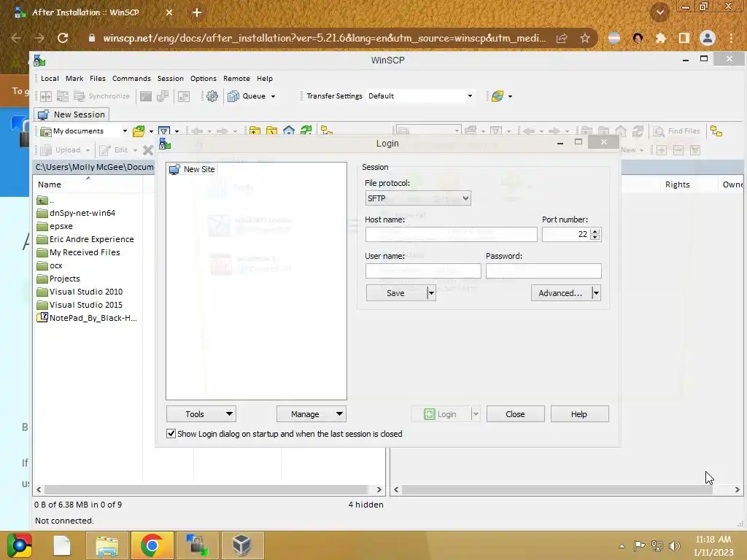The width and height of the screenshot is (747, 560).
Task: Click the console terminal icon in toolbar
Action: (x=146, y=96)
